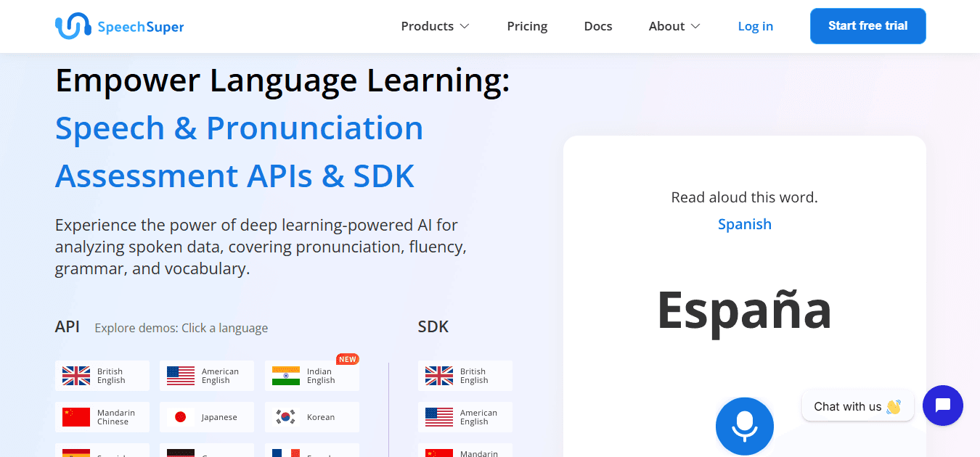Select the Mandarin Chinese API demo

tap(102, 417)
